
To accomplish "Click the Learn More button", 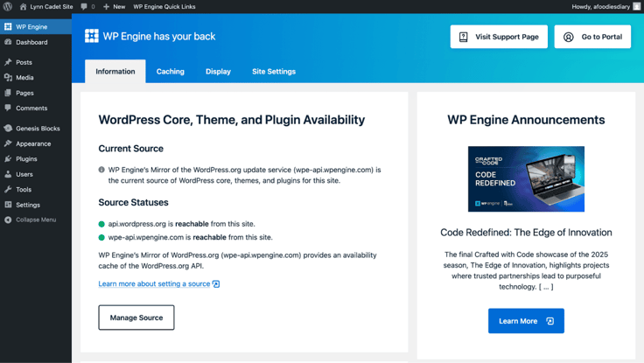I will [x=526, y=321].
